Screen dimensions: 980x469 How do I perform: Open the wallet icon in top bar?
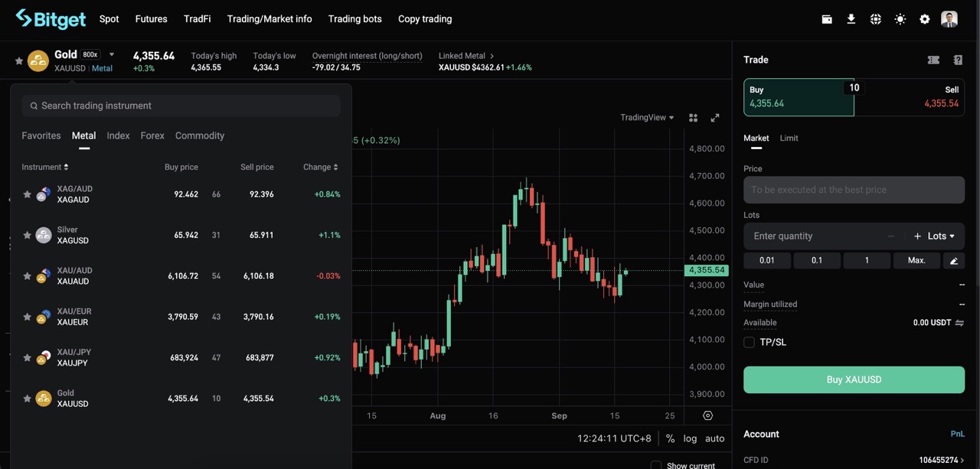pyautogui.click(x=827, y=19)
